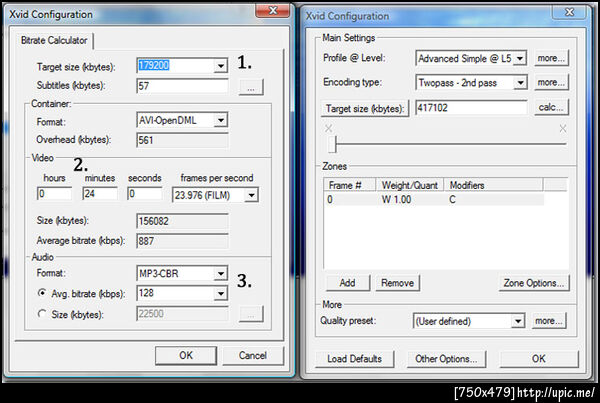Open the frames per second dropdown

click(251, 195)
